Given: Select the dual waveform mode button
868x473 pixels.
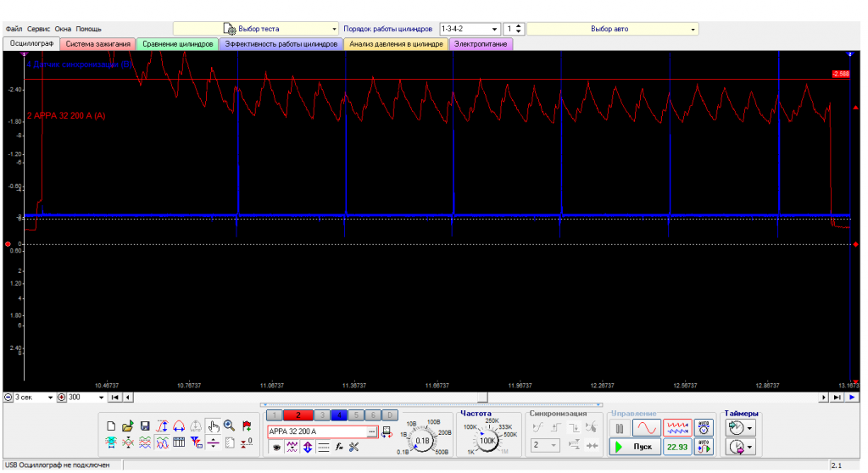Looking at the screenshot, I should [677, 428].
